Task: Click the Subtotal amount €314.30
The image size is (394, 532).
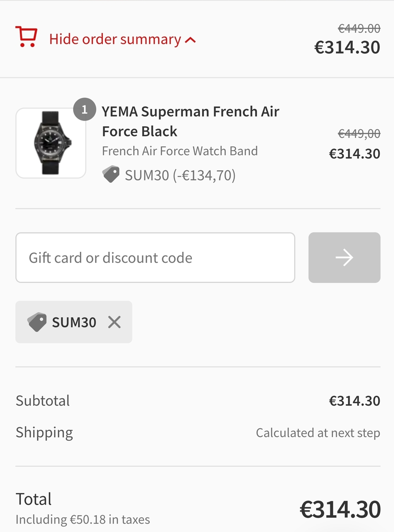Action: (x=354, y=401)
